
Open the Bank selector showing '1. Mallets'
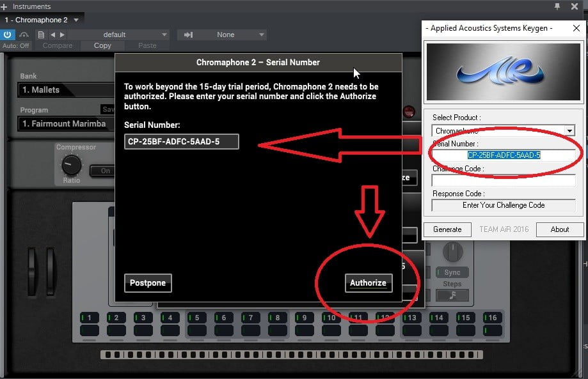[x=67, y=90]
